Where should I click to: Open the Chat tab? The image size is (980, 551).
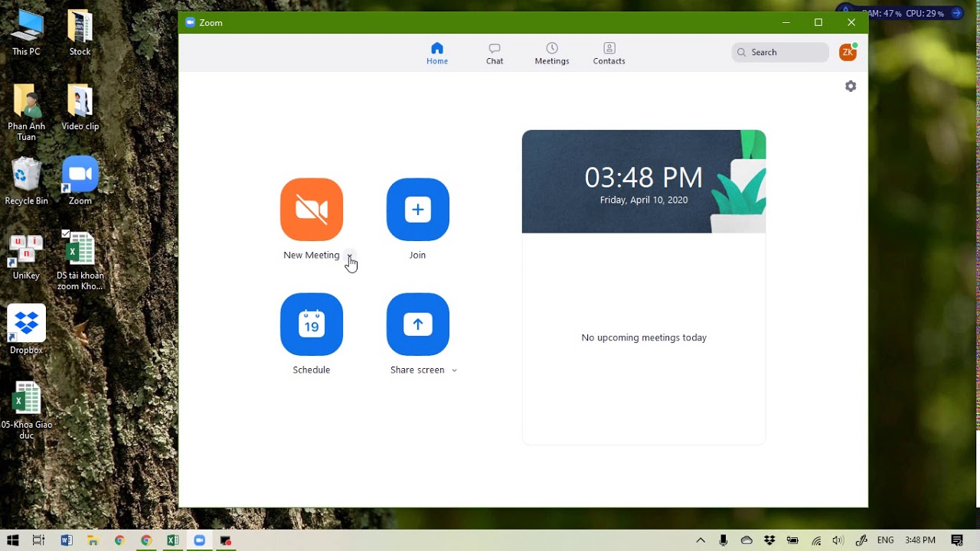point(495,54)
